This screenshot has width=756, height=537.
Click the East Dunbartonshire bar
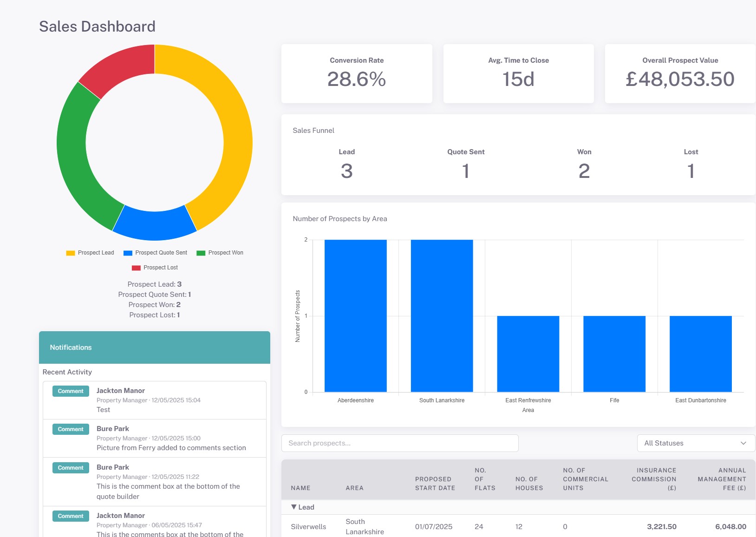pyautogui.click(x=700, y=353)
